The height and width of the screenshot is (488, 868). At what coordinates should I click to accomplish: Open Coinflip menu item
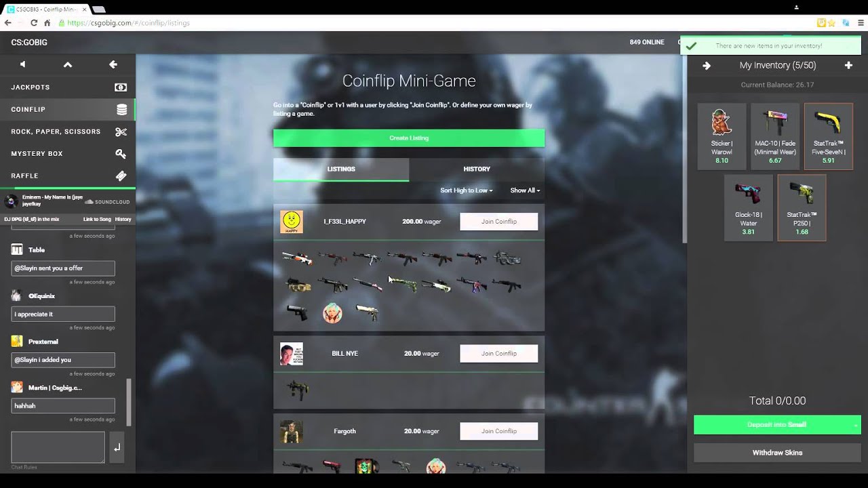68,110
